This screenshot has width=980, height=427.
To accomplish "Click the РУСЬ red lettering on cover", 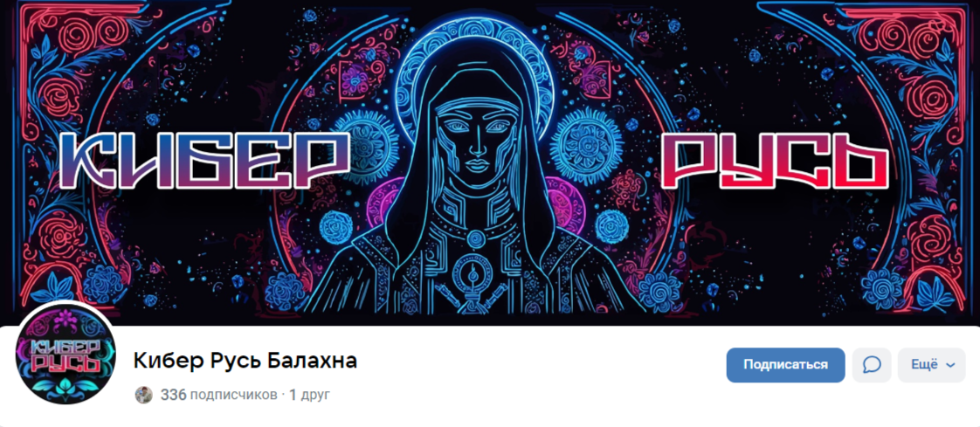I will point(774,162).
